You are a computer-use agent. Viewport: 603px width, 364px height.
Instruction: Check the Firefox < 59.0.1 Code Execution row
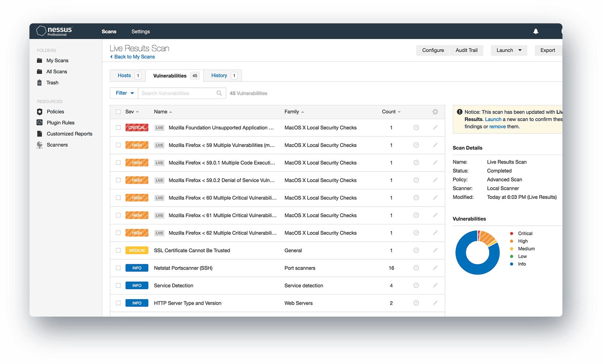(118, 162)
